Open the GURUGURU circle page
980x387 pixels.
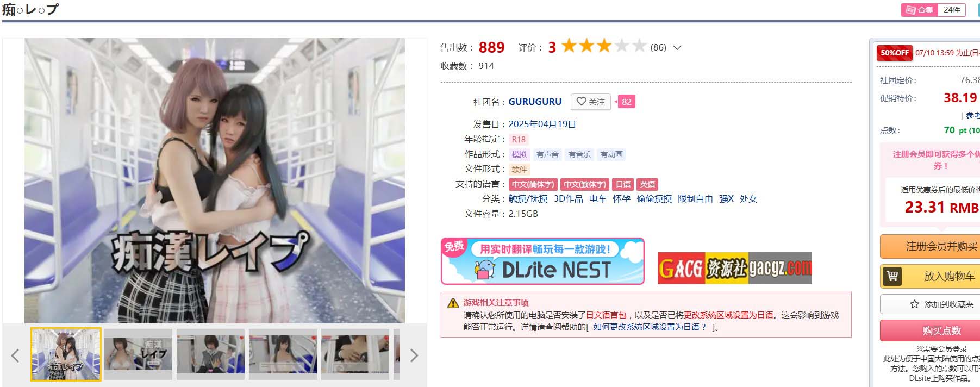pos(535,102)
